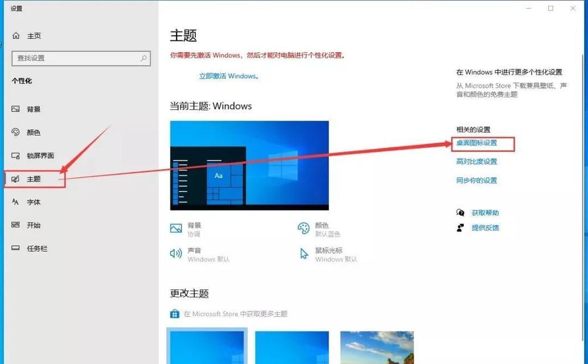Select the second blue theme thumbnail
588x364 pixels.
point(292,348)
